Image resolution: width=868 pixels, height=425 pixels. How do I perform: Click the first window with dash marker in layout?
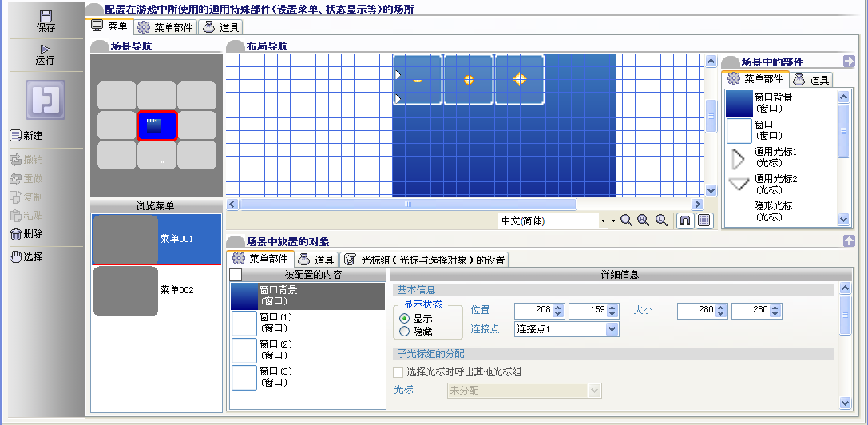[418, 80]
